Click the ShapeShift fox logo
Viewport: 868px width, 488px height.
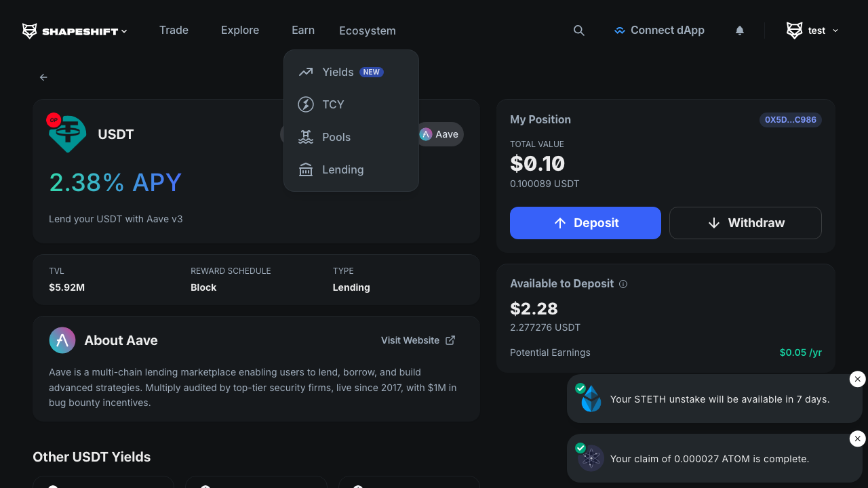(28, 30)
